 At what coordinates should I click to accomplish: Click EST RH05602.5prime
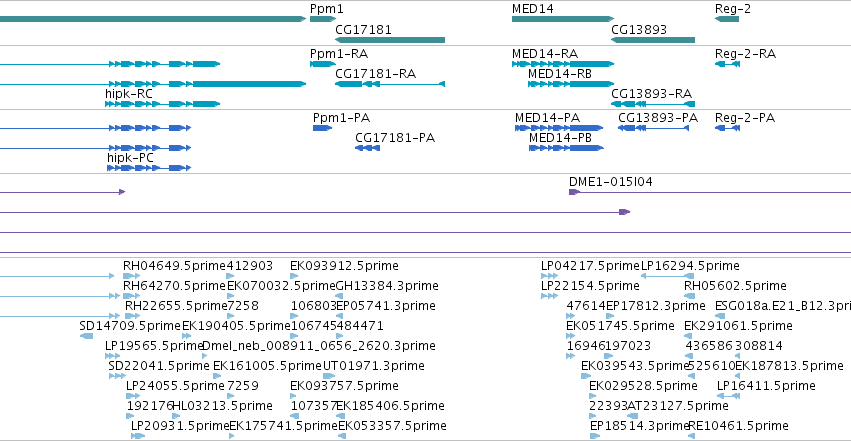click(735, 286)
